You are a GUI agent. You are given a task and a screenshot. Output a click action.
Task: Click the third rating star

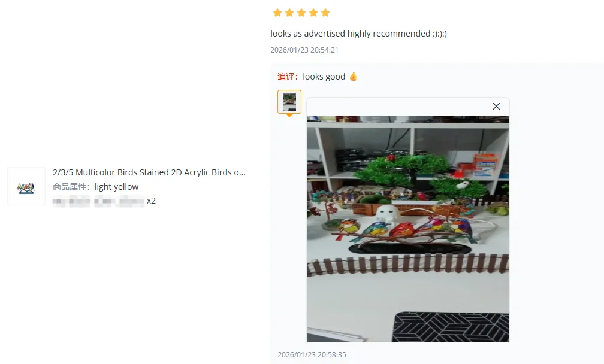tap(301, 13)
